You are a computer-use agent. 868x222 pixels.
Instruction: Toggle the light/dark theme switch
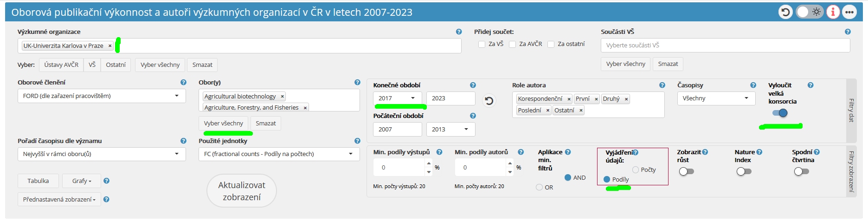(x=809, y=12)
